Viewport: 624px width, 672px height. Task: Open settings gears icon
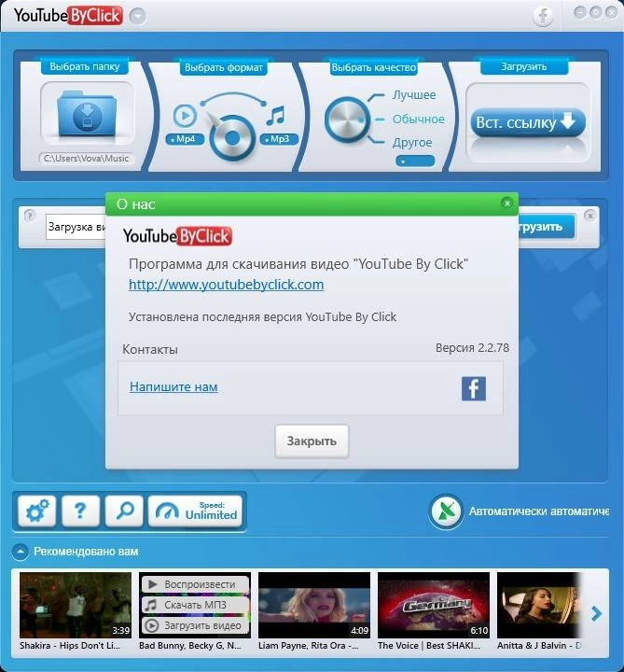point(37,511)
